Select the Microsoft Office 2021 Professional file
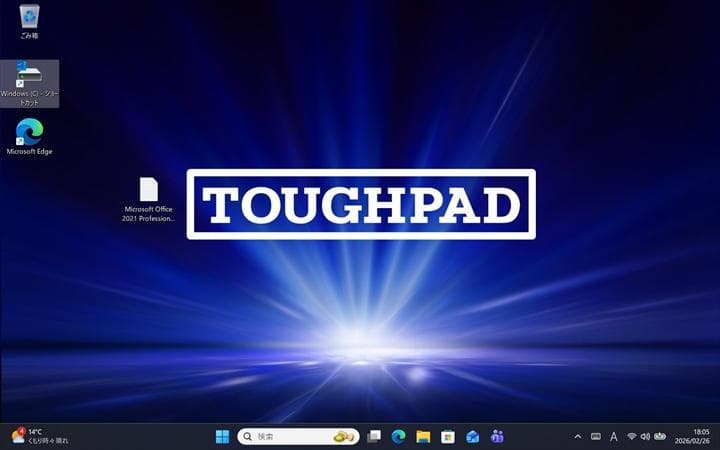This screenshot has height=450, width=720. [x=148, y=200]
